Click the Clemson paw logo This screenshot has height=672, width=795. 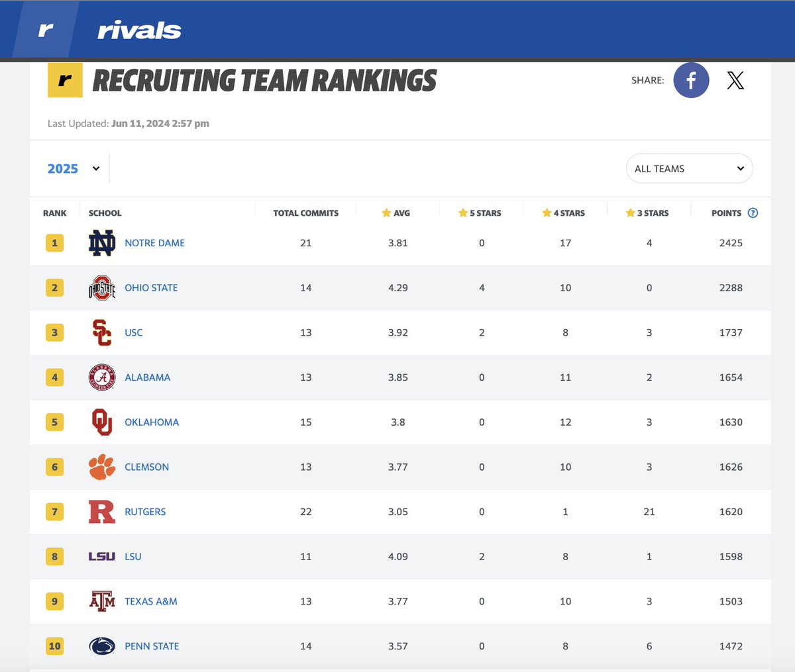[x=102, y=467]
